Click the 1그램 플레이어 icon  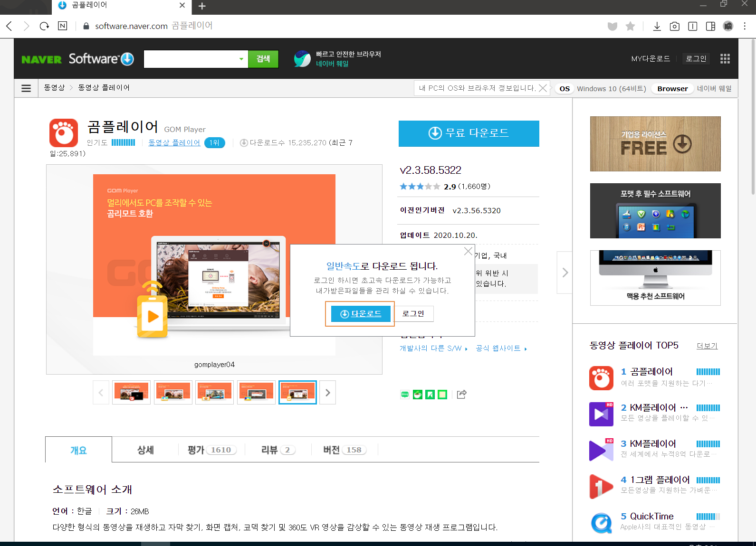point(601,486)
